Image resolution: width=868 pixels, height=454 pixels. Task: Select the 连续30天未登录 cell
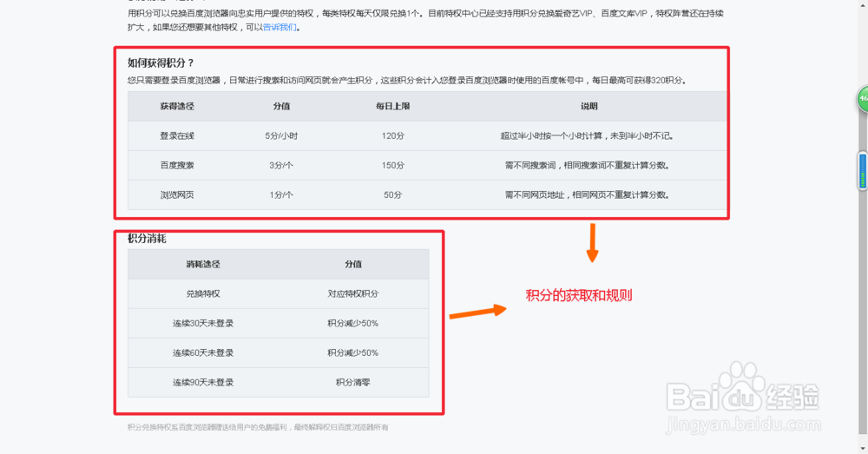(203, 323)
